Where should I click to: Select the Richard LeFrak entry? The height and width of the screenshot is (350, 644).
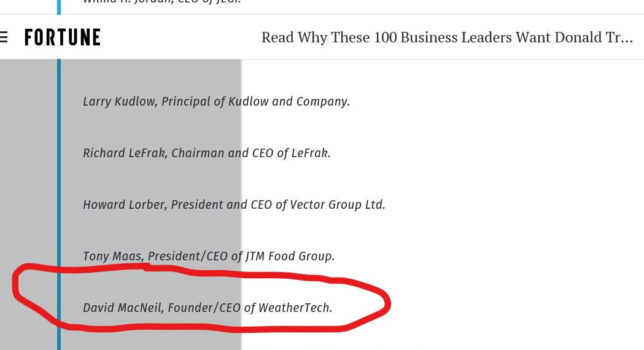click(x=207, y=154)
